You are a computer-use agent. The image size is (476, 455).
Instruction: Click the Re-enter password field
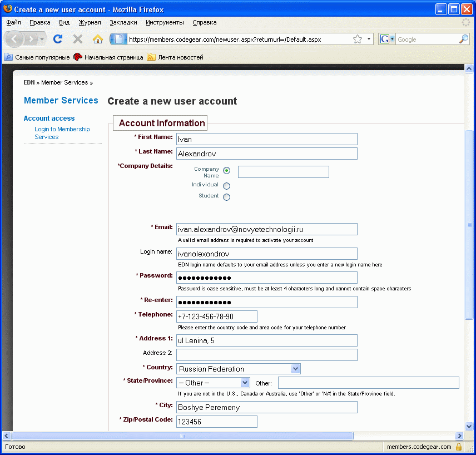[x=266, y=302]
